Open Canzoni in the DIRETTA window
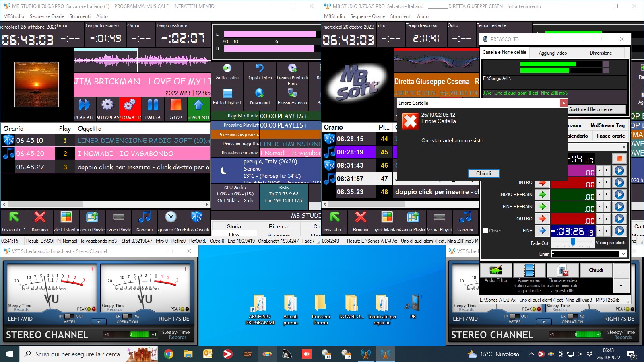Screen dimensions: 644x362 tap(465, 221)
